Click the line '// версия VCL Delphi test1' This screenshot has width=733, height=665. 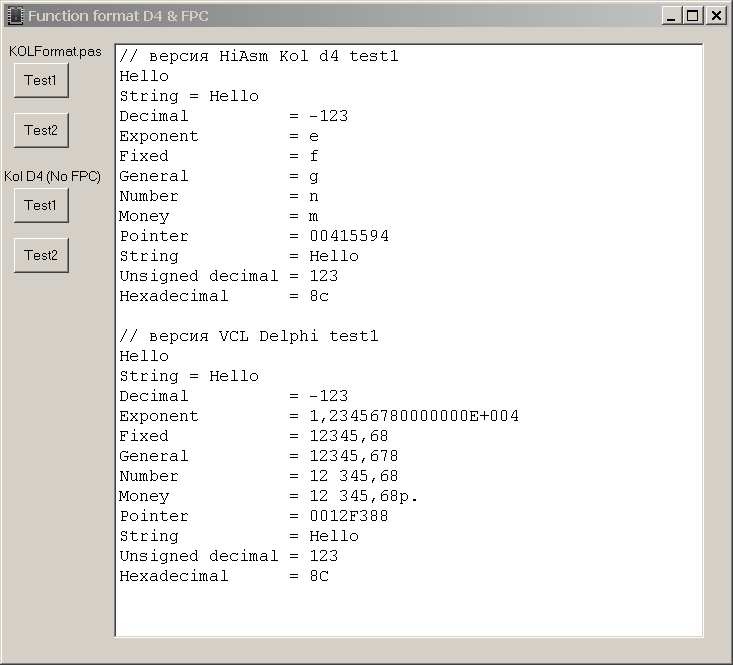(249, 336)
